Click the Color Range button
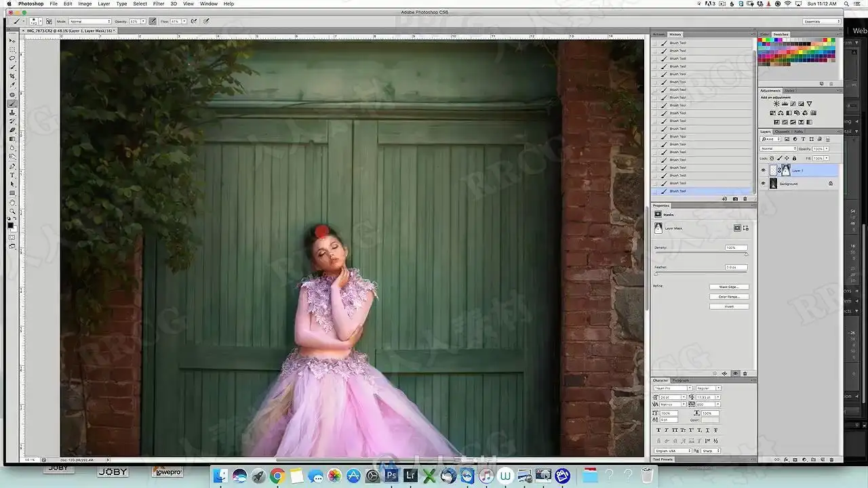Image resolution: width=868 pixels, height=488 pixels. click(x=729, y=296)
